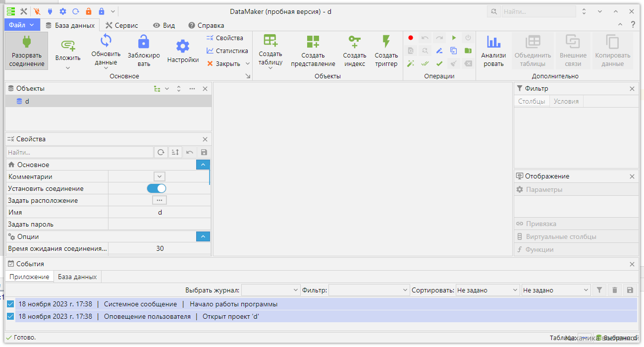The image size is (644, 347).
Task: Click the green tree-view icon in Объекты panel
Action: click(x=157, y=89)
